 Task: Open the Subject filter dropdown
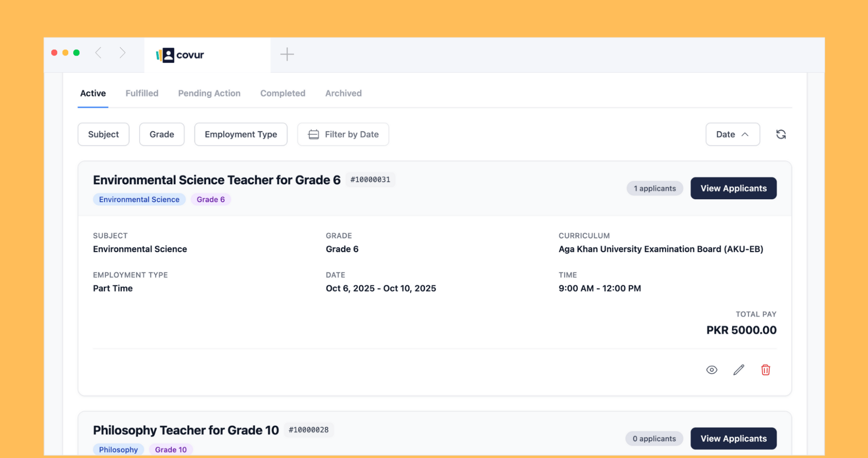[x=103, y=134]
